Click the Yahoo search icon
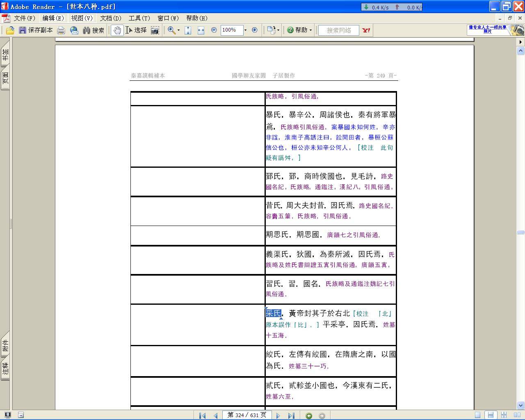Screen dimensions: 525x420 [366, 30]
